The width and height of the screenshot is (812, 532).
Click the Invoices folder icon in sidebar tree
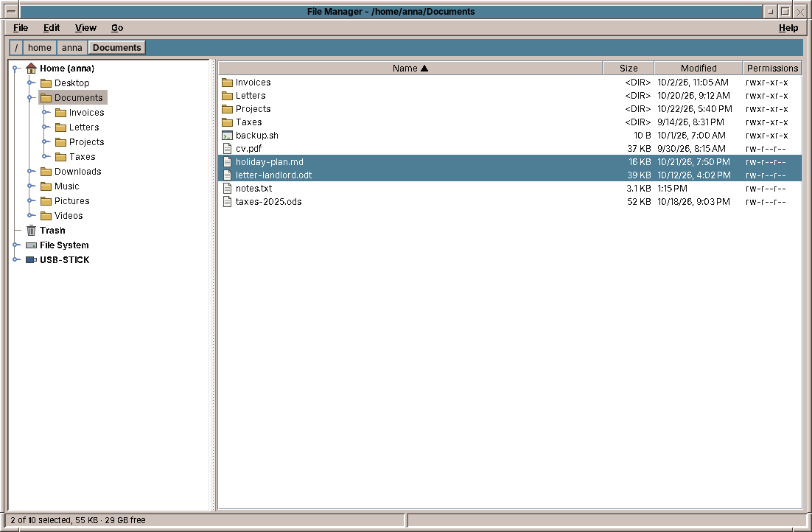(x=60, y=113)
